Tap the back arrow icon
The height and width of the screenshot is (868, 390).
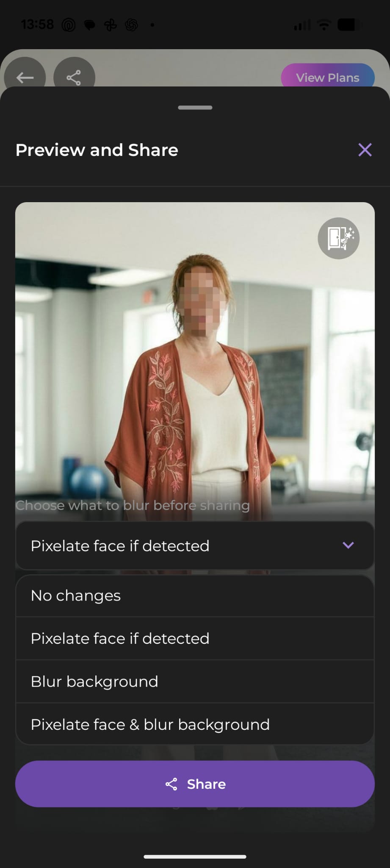(25, 77)
